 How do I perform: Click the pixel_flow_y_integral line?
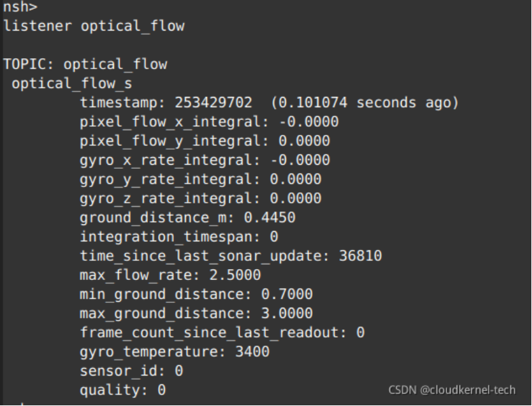pos(205,141)
